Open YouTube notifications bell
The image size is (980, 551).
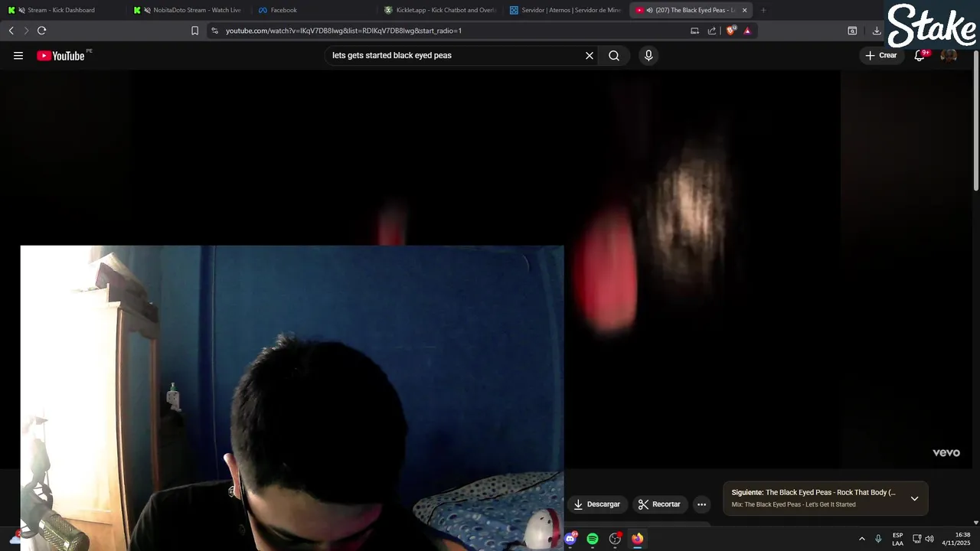(x=920, y=55)
